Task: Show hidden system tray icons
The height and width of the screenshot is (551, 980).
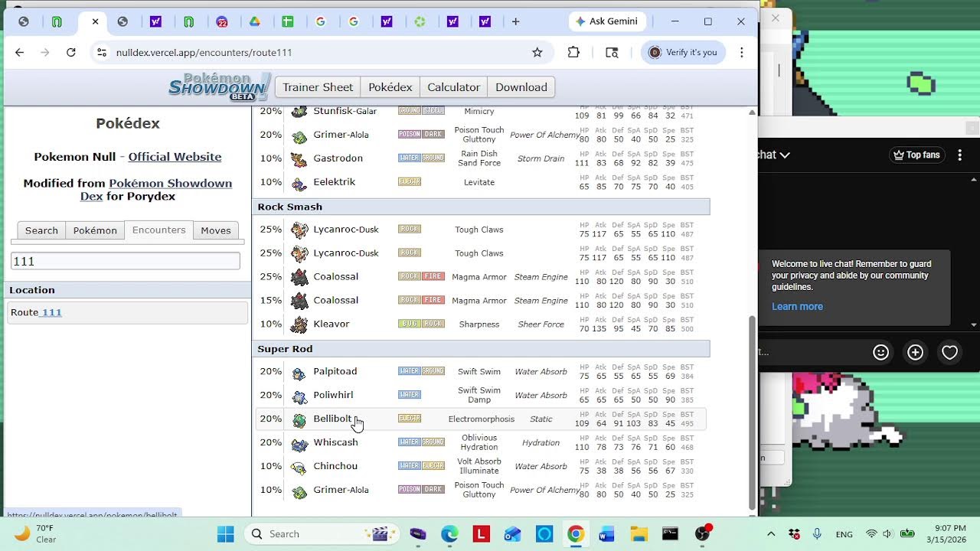Action: pos(771,533)
